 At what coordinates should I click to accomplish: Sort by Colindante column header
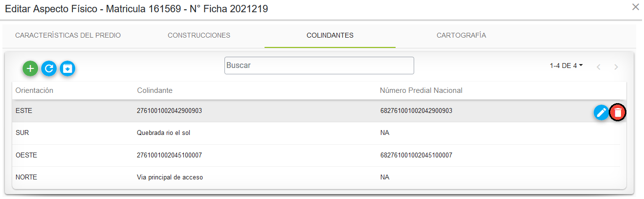[155, 90]
